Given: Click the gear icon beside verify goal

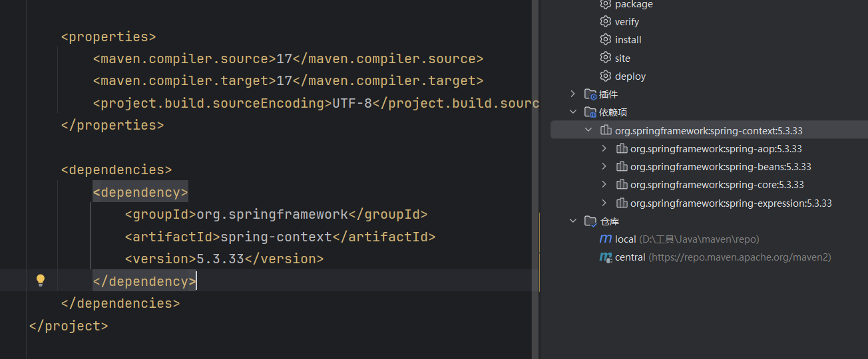Looking at the screenshot, I should click(x=605, y=21).
